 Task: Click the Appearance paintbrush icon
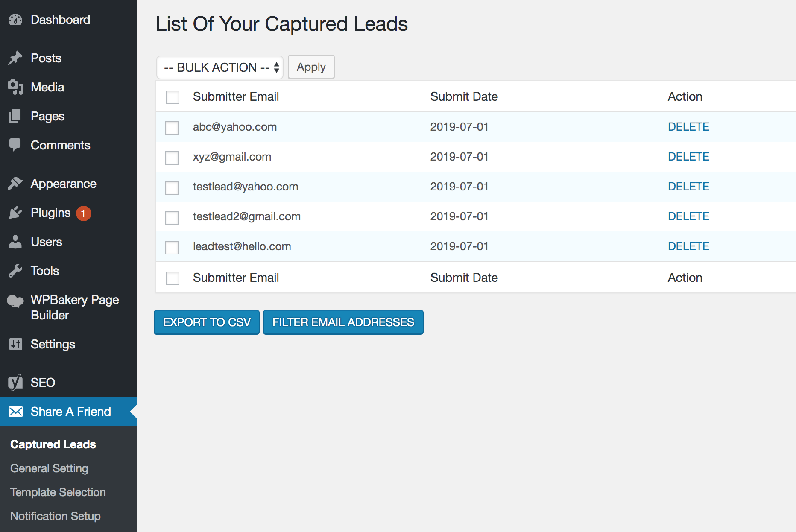[15, 184]
